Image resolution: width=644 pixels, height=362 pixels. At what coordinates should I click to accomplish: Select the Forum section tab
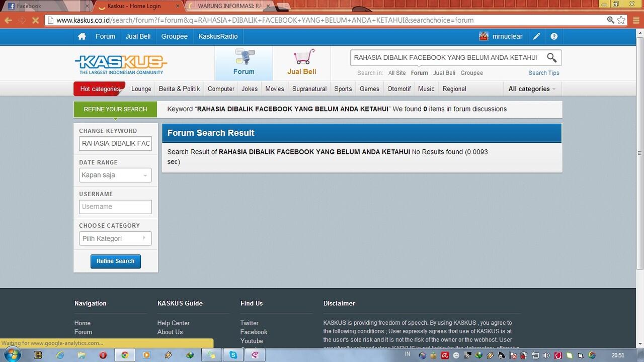coord(244,63)
